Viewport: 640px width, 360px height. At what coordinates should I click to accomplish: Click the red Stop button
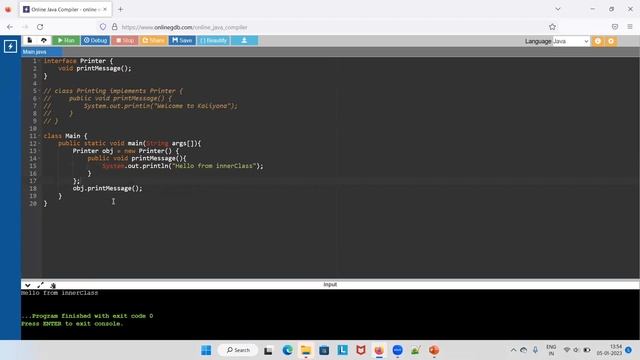click(125, 40)
